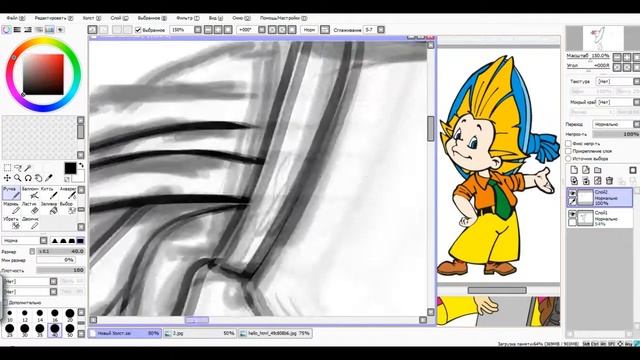Open the Сглаживание stabilizer S-7 dropdown
Viewport: 640px width, 360px height.
[381, 30]
